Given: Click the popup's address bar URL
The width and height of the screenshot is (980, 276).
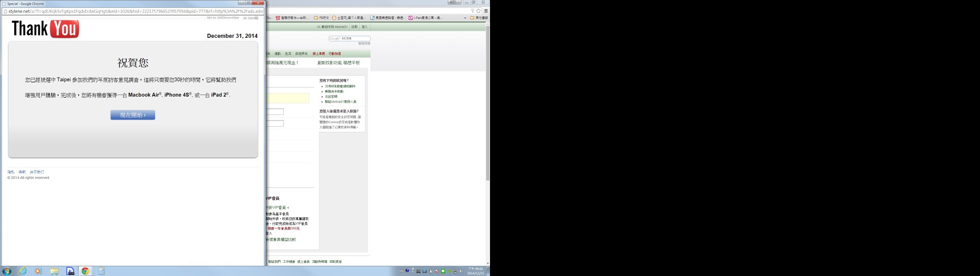Looking at the screenshot, I should pyautogui.click(x=136, y=11).
